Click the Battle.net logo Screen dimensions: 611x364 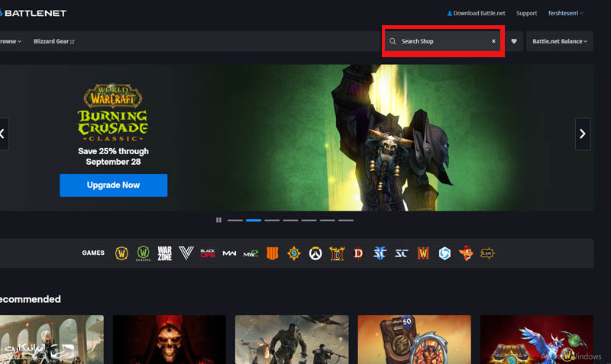(x=33, y=13)
